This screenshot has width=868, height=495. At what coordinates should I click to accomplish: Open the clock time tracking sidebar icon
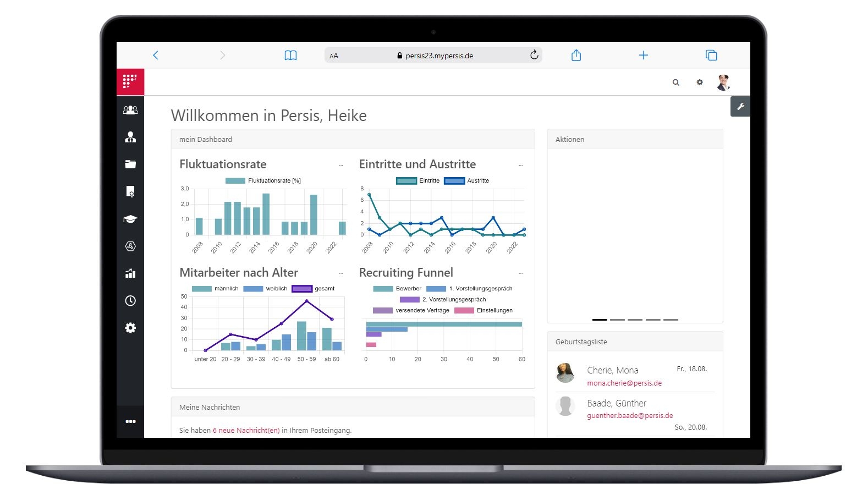[130, 300]
